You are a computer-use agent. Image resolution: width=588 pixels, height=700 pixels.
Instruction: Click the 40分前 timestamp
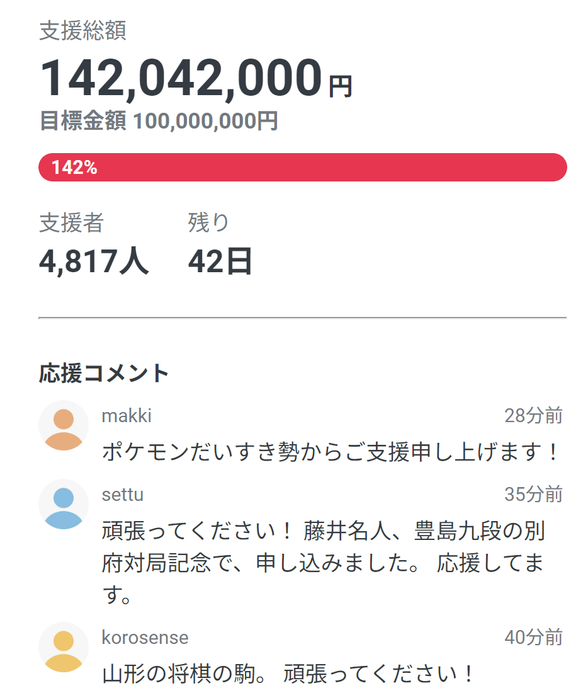[x=533, y=638]
